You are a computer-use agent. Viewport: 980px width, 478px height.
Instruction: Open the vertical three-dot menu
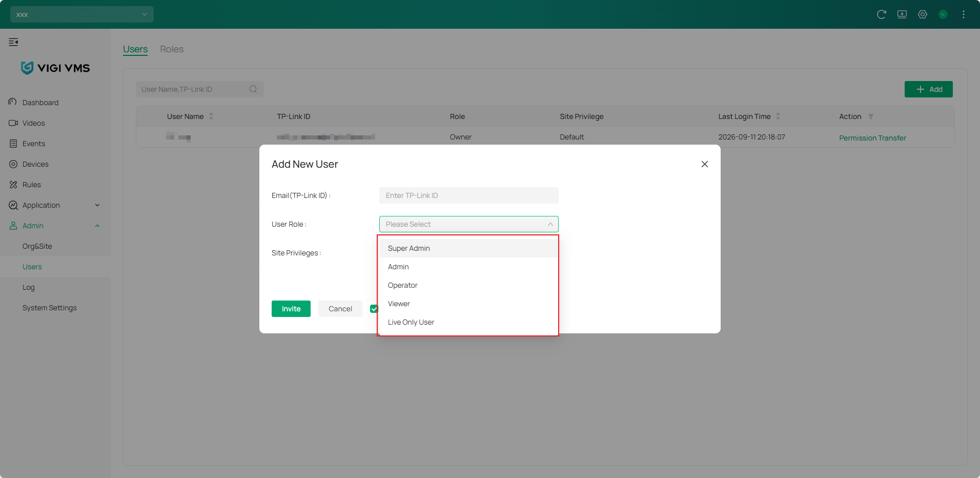tap(964, 14)
